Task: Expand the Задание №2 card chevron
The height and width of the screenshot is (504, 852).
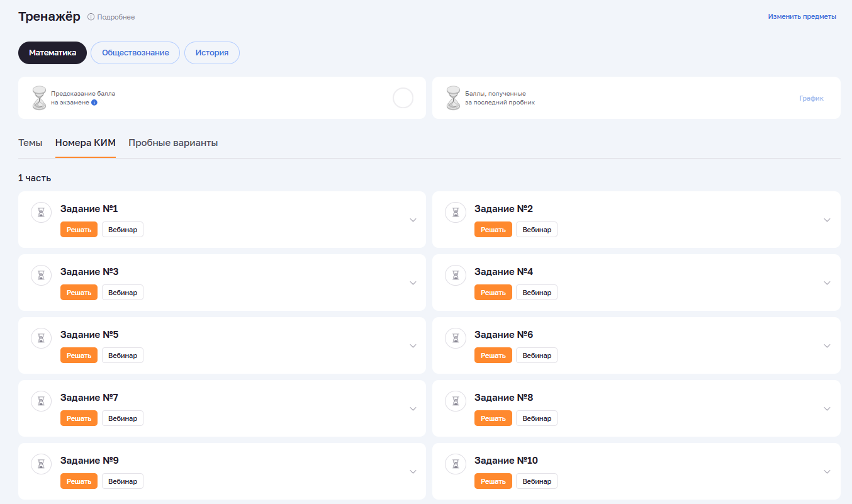Action: pyautogui.click(x=827, y=220)
